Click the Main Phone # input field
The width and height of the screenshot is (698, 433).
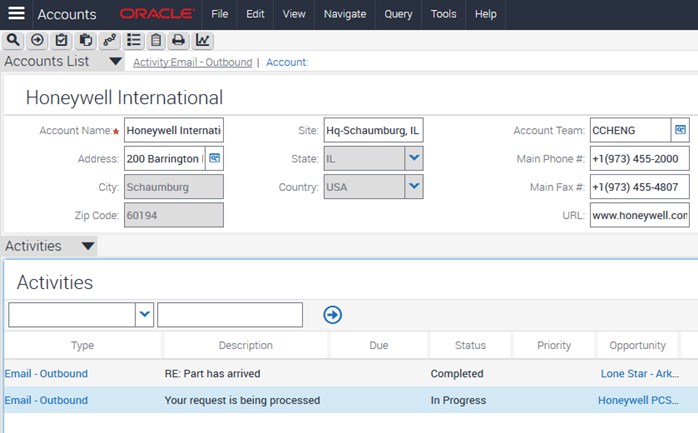point(640,158)
